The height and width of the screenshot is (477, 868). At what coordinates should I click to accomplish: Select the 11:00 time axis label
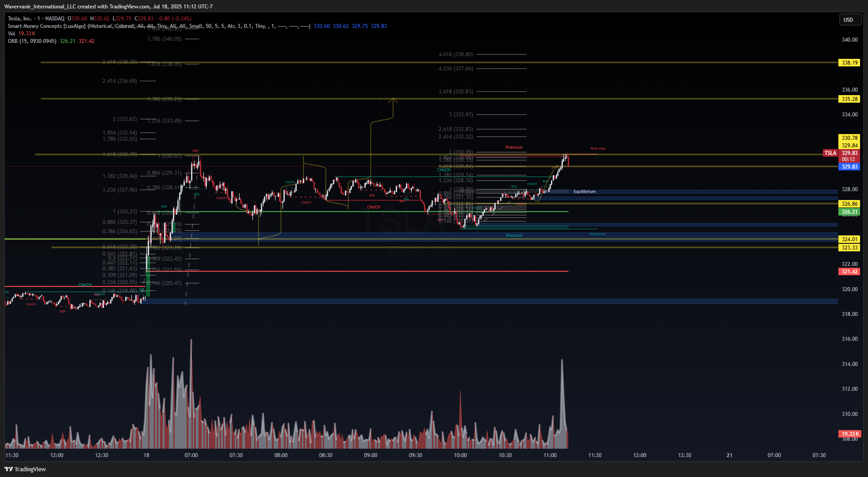[550, 455]
